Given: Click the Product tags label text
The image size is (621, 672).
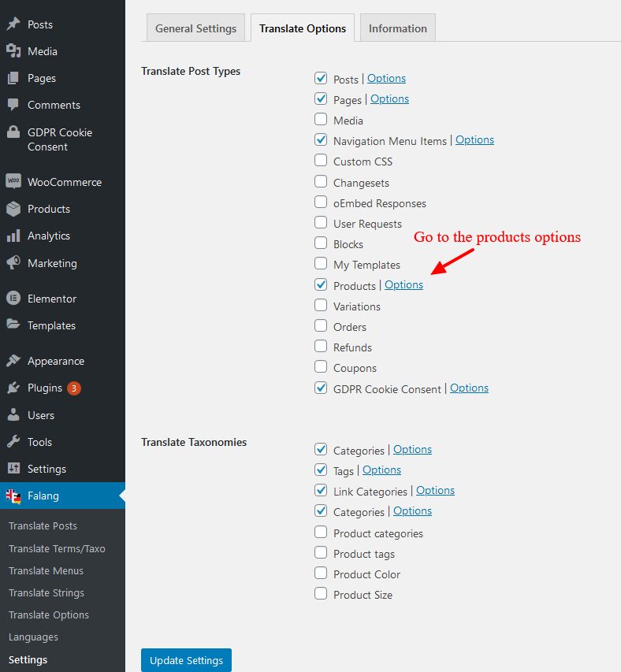Looking at the screenshot, I should point(364,554).
